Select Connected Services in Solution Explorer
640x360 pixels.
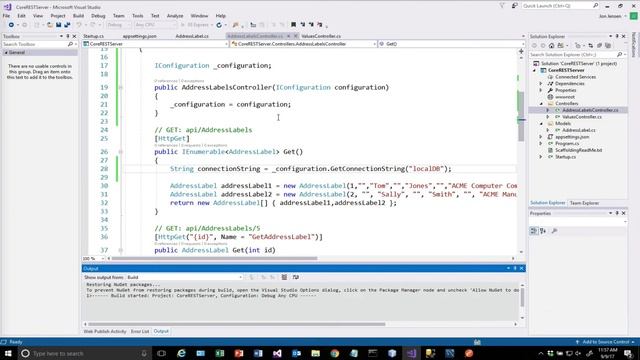pyautogui.click(x=576, y=77)
